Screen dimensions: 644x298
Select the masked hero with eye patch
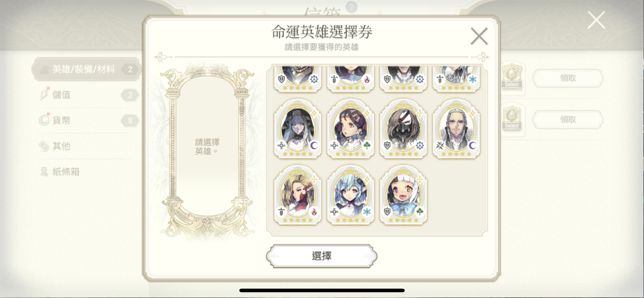click(403, 128)
